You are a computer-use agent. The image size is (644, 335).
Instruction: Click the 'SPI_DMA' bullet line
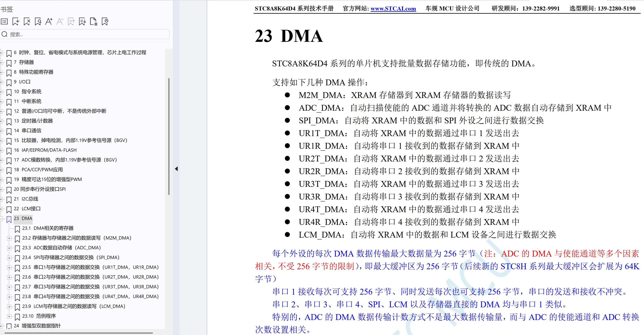point(421,120)
